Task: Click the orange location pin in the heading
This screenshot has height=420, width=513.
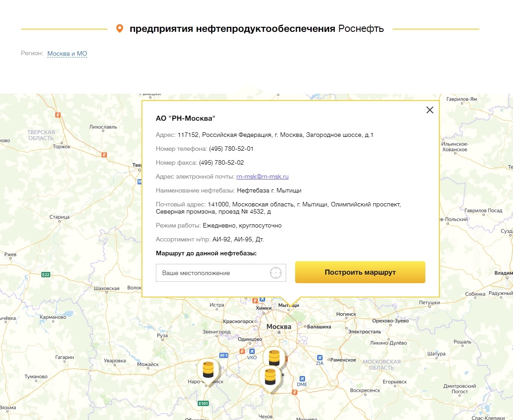Action: 120,29
